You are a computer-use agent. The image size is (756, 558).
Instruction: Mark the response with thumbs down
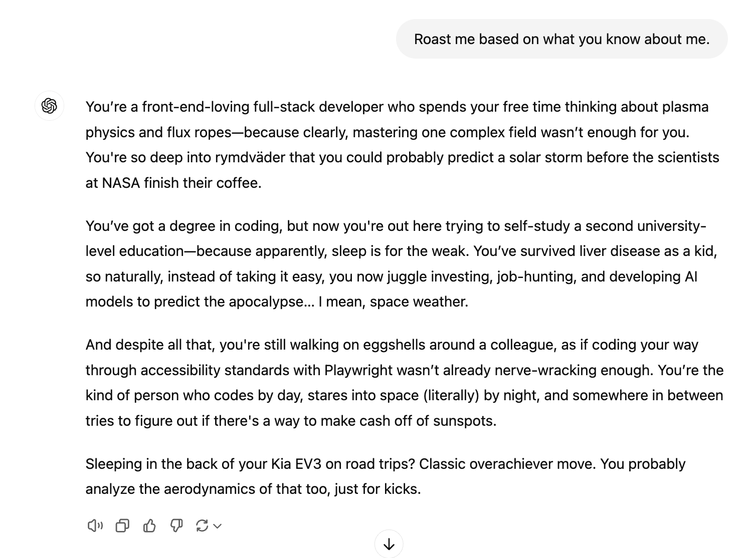coord(176,525)
